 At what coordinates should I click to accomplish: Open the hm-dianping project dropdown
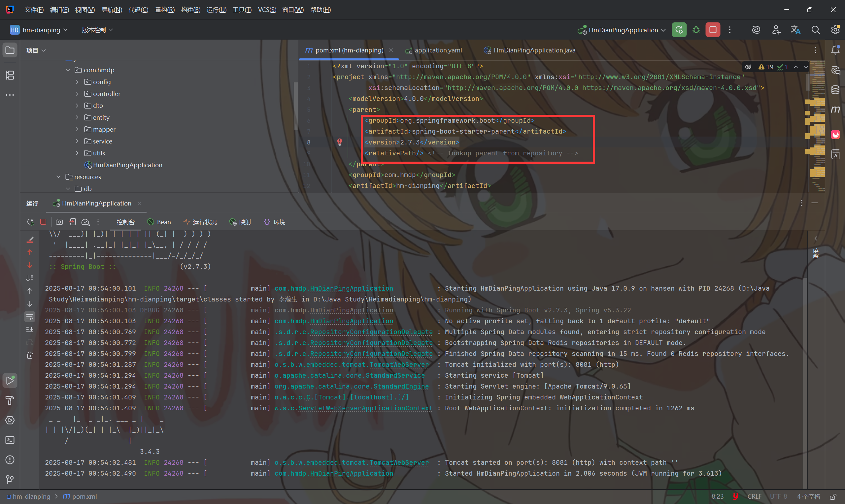[x=39, y=30]
